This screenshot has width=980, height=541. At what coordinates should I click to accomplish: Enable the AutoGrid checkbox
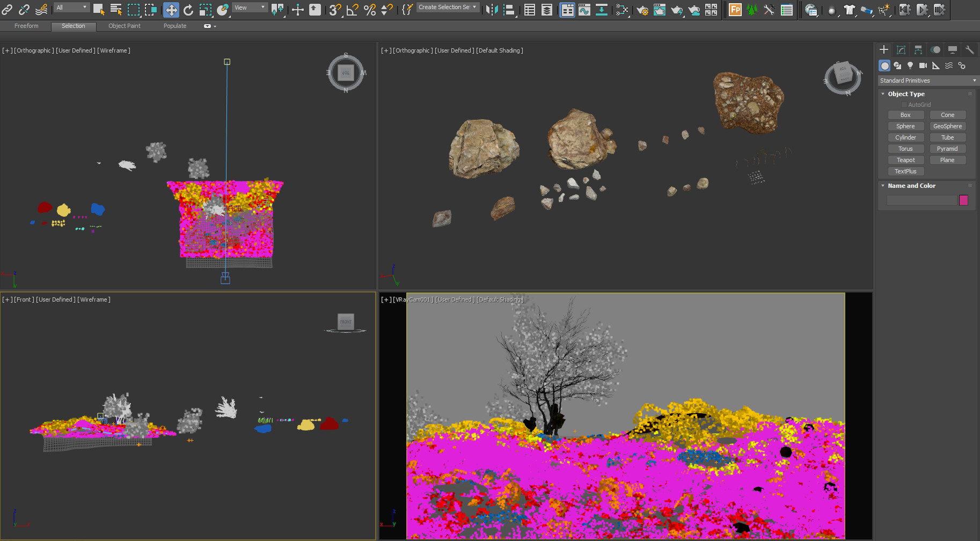click(x=904, y=105)
